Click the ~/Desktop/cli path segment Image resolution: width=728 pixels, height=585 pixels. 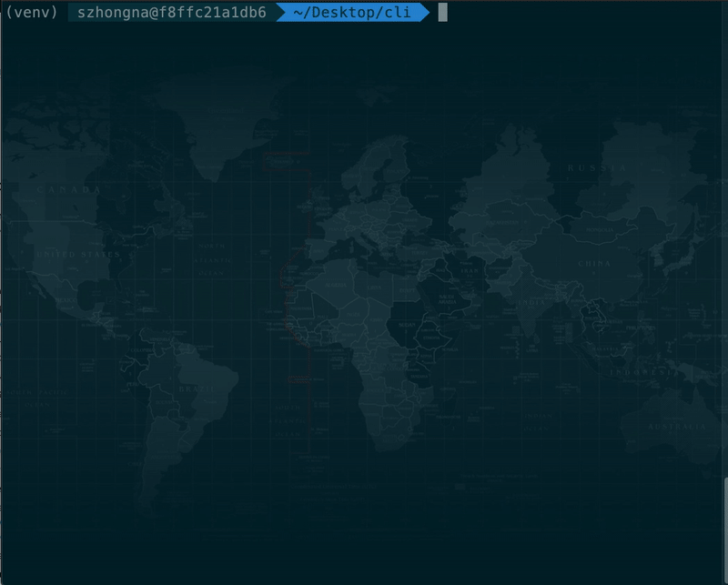(352, 12)
